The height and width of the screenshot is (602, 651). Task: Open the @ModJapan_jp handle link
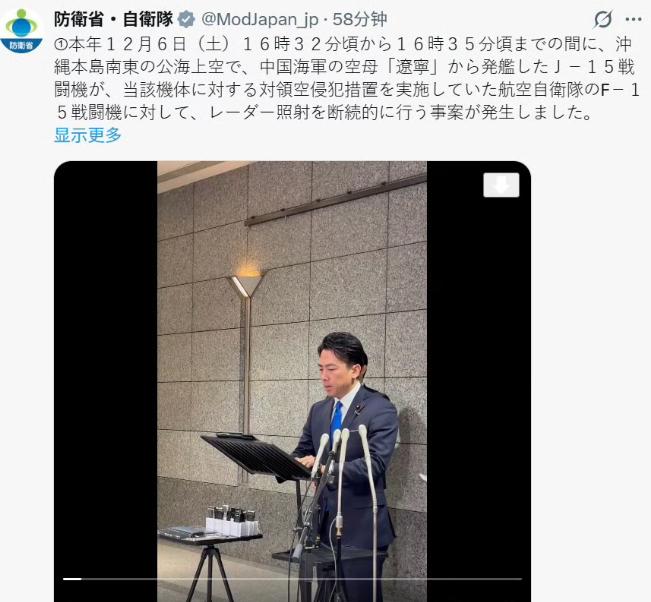[x=260, y=20]
